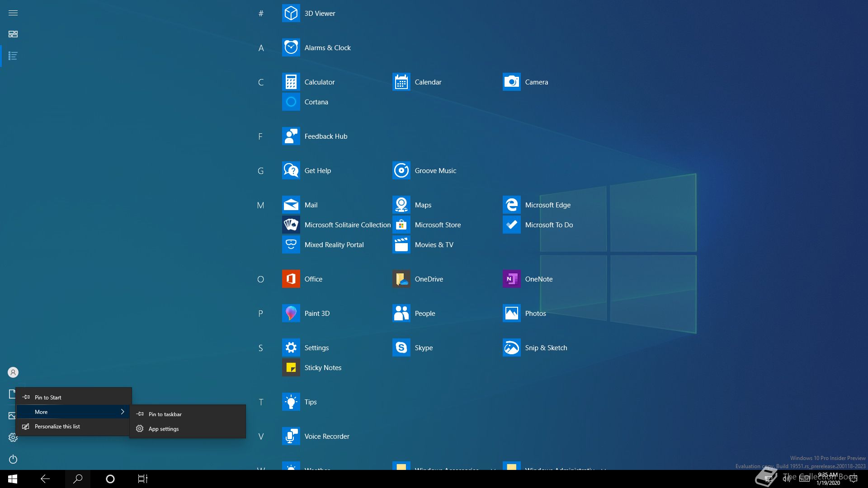Viewport: 868px width, 488px height.
Task: Jump to letter C header
Action: click(x=260, y=82)
